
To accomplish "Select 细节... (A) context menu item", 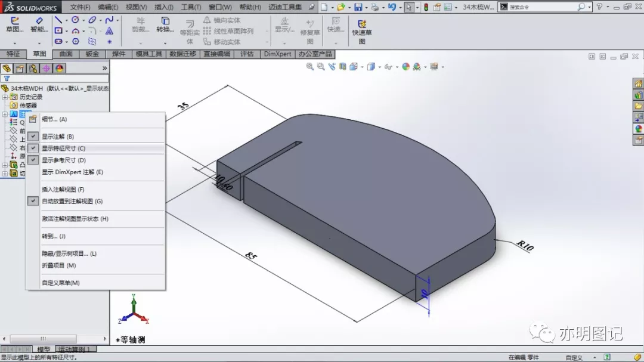I will 54,119.
